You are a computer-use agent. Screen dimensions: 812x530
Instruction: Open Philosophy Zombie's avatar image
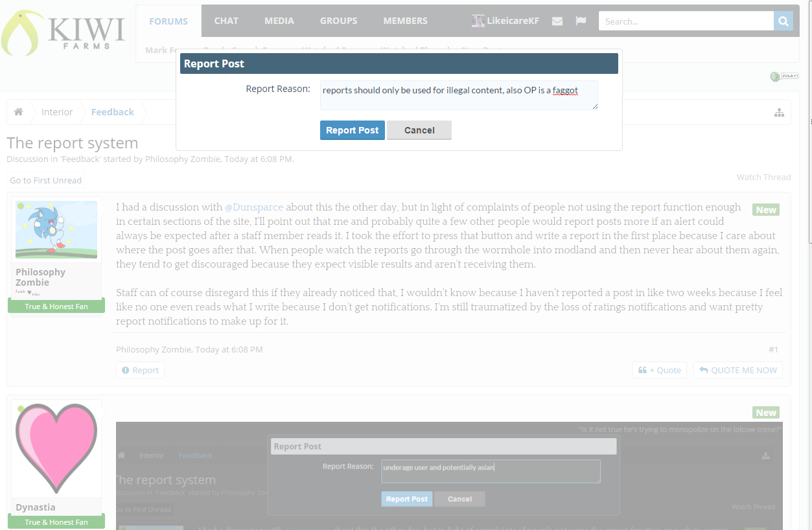56,229
